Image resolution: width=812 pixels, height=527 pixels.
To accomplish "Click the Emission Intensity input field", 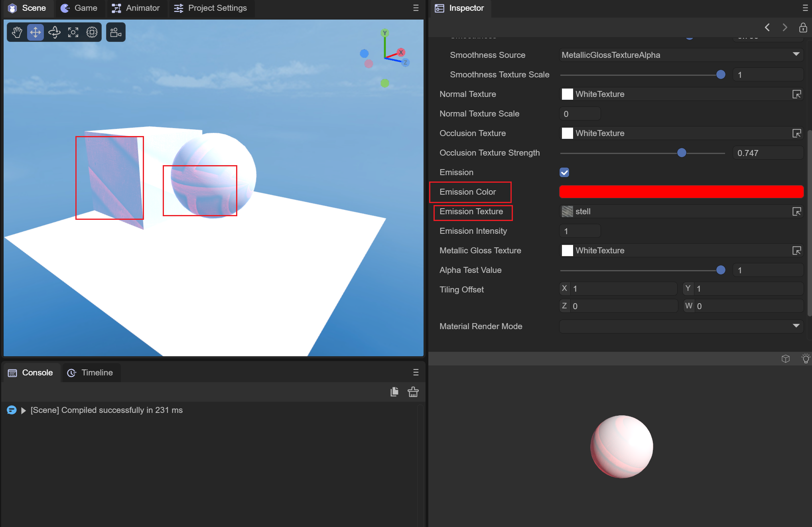I will pyautogui.click(x=580, y=231).
